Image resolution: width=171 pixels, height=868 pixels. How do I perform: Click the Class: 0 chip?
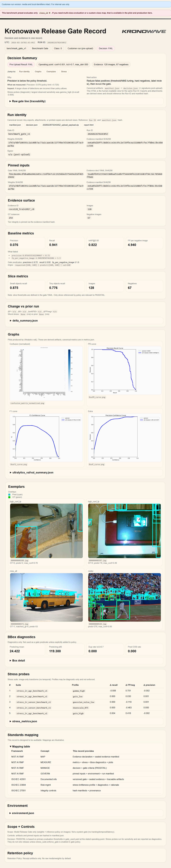[58, 48]
